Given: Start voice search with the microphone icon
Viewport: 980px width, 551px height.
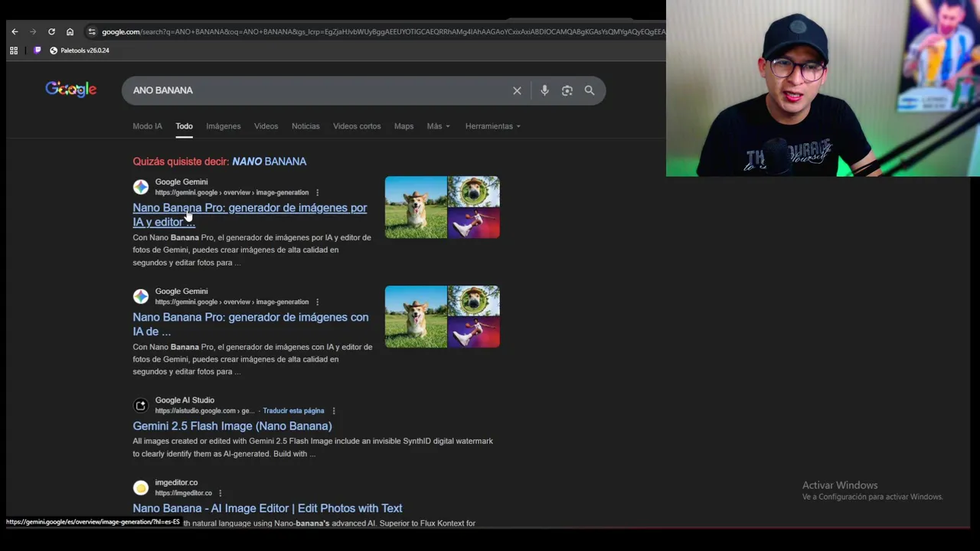Looking at the screenshot, I should [x=544, y=90].
